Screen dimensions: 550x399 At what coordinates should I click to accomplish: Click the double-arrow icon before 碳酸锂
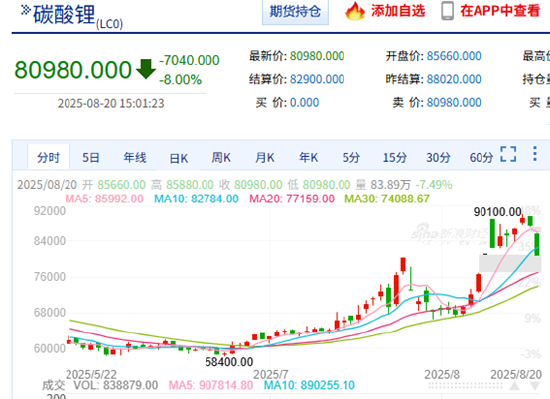coord(26,10)
